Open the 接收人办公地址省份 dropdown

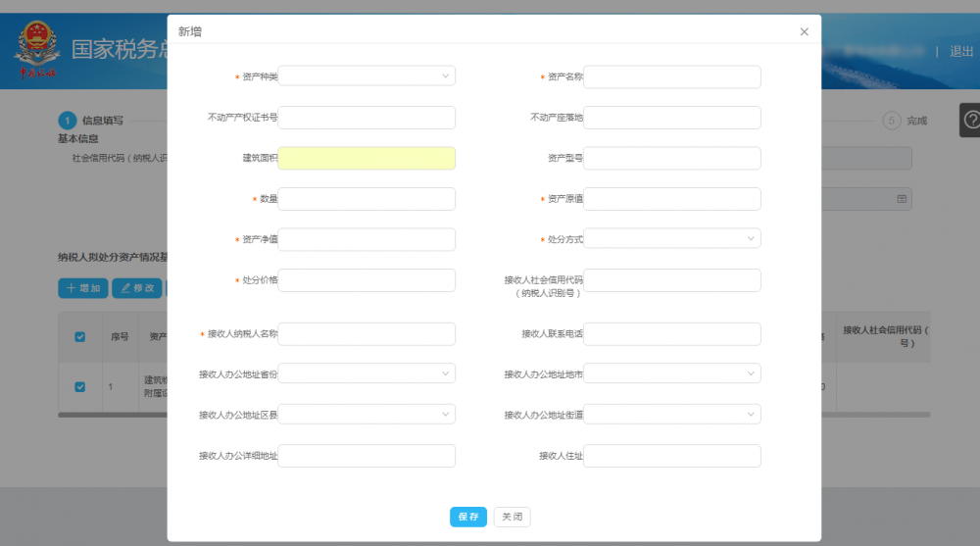point(367,373)
